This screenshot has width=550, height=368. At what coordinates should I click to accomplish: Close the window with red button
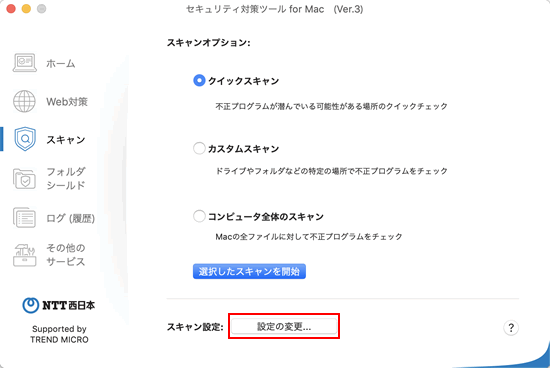point(11,9)
